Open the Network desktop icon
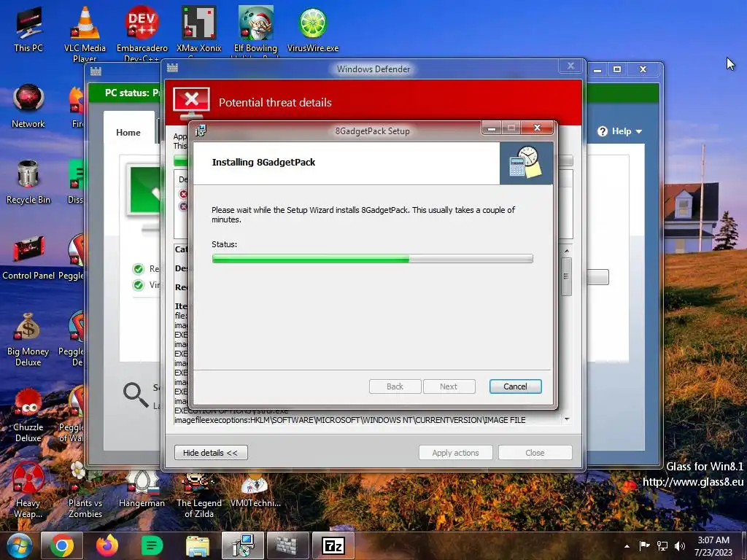 click(x=28, y=106)
